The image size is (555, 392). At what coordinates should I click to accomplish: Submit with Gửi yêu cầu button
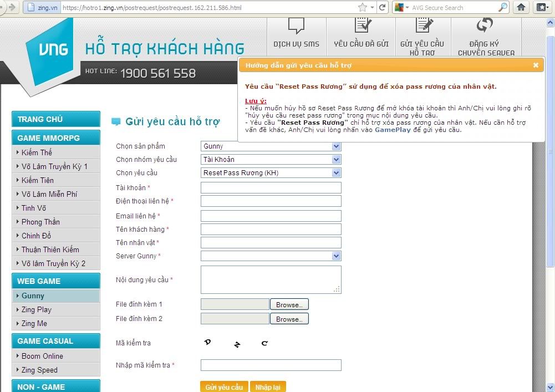(224, 387)
